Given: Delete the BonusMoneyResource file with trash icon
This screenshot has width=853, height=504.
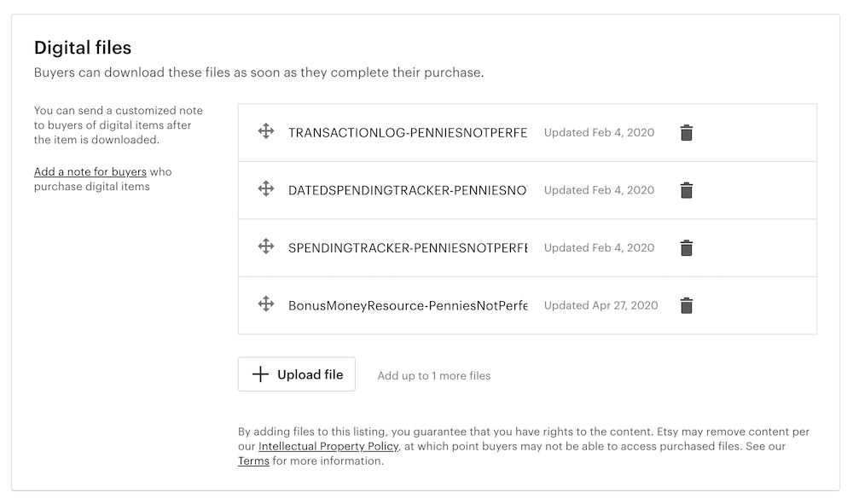Looking at the screenshot, I should (x=686, y=305).
